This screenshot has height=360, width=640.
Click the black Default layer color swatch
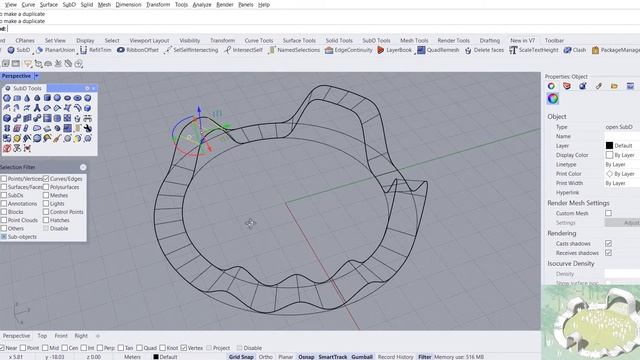(x=609, y=146)
